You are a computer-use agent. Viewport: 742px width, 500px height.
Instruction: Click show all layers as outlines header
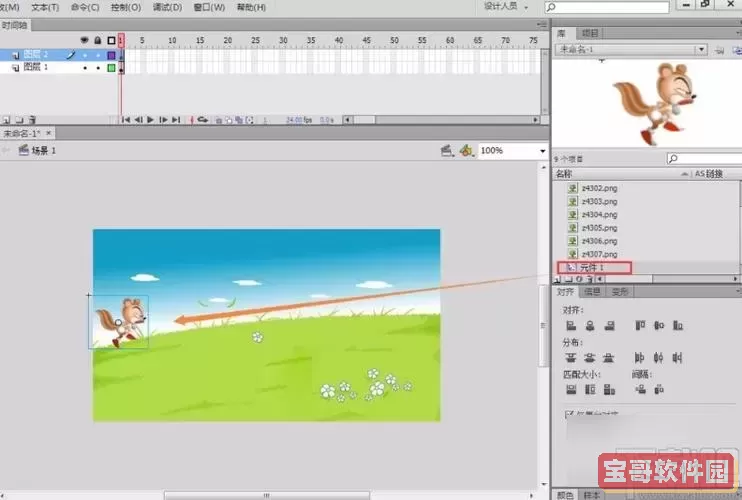click(111, 41)
